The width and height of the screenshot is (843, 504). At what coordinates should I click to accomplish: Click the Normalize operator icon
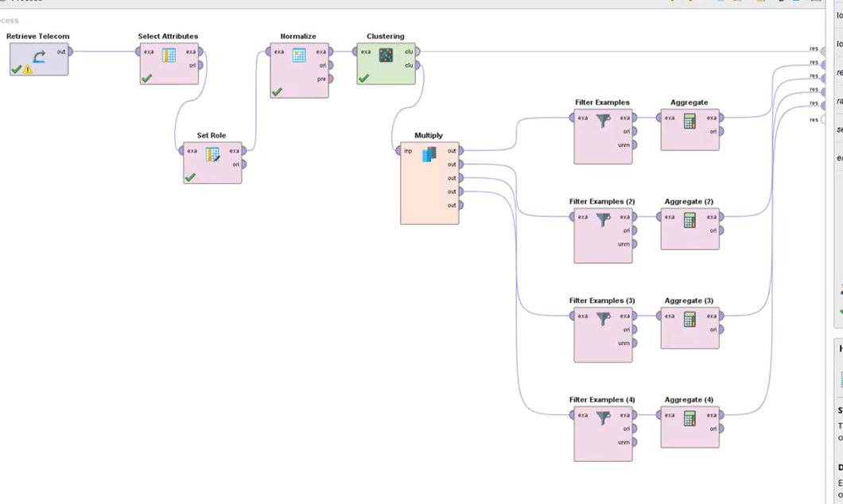coord(299,56)
